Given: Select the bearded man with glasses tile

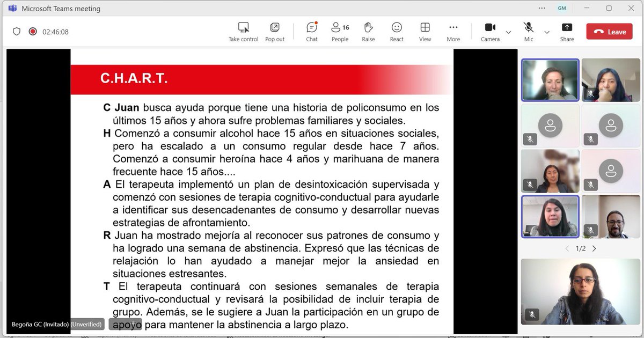Looking at the screenshot, I should (x=611, y=216).
